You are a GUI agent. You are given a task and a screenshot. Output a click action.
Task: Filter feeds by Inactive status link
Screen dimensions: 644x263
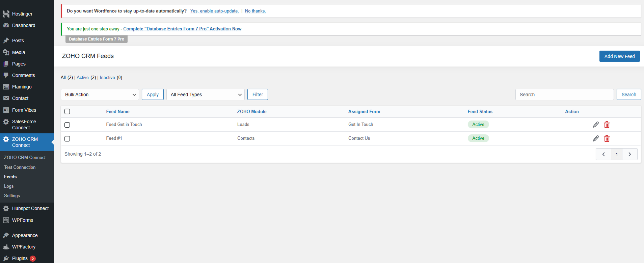(x=107, y=78)
